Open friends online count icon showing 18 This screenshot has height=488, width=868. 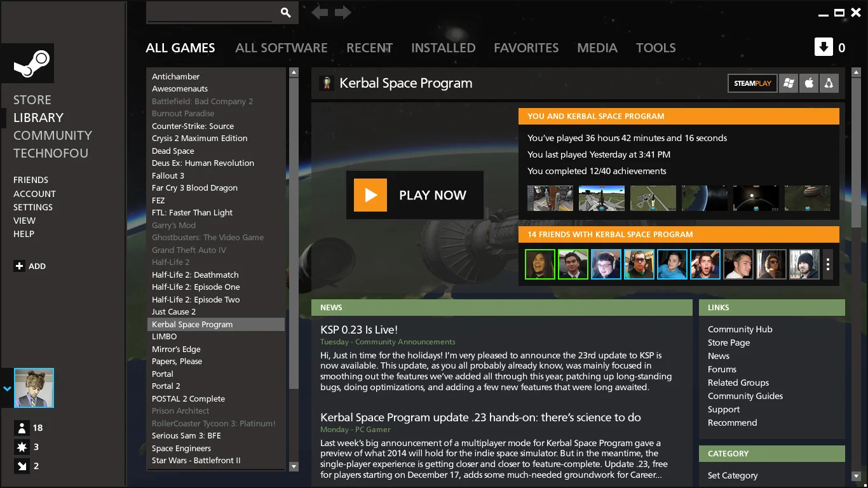point(21,428)
